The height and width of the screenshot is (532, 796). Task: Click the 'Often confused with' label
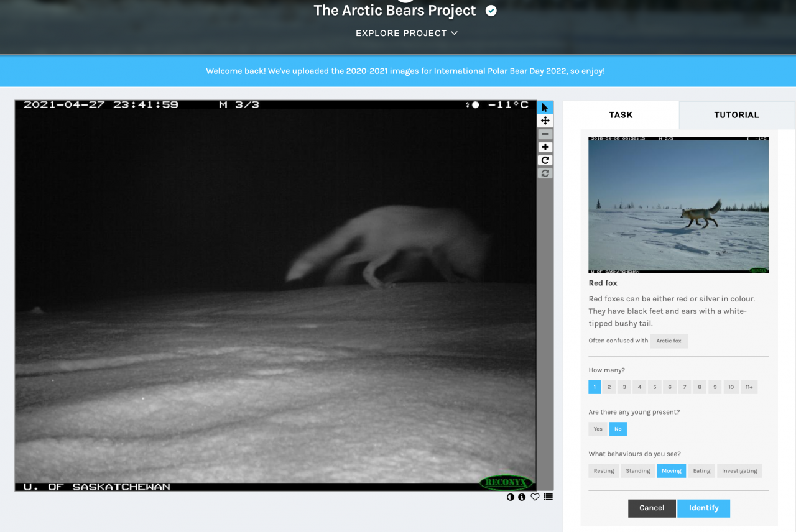tap(618, 341)
